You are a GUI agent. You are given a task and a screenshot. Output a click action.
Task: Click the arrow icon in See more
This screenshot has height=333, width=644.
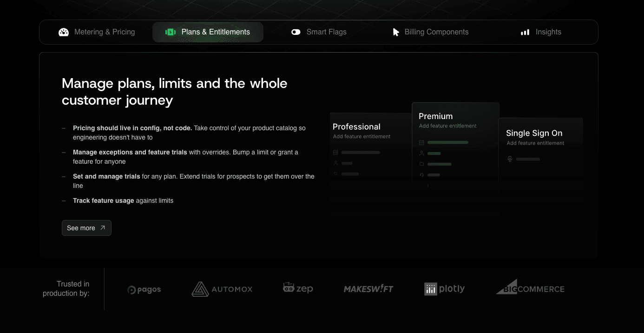click(103, 228)
